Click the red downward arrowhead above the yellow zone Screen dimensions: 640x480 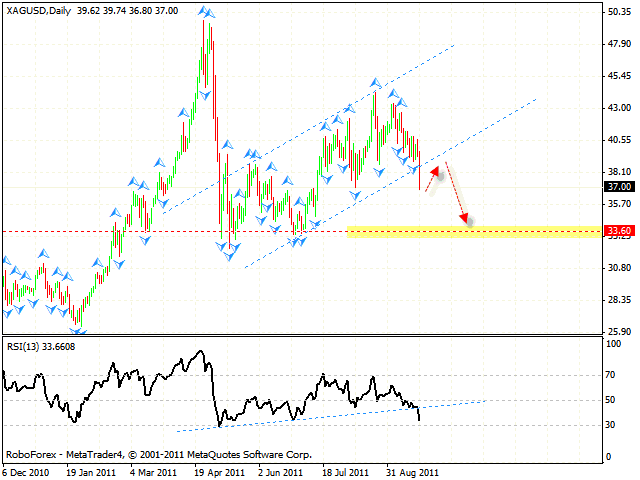[x=465, y=217]
